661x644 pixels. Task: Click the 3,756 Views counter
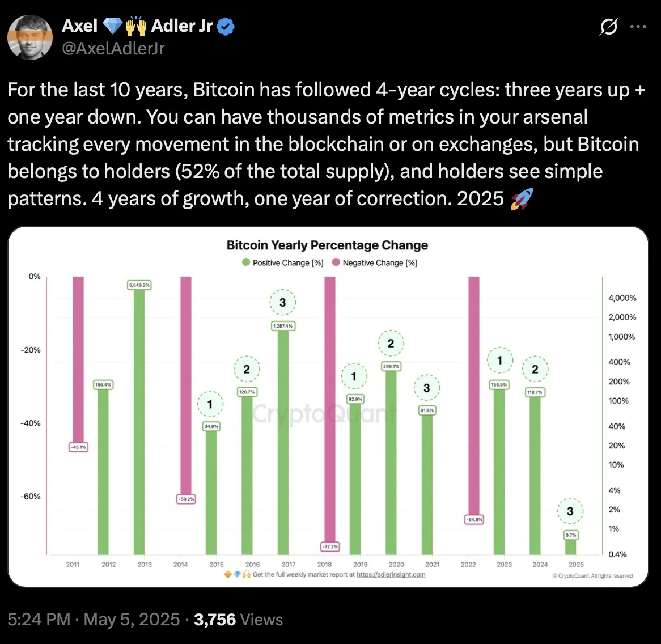238,620
